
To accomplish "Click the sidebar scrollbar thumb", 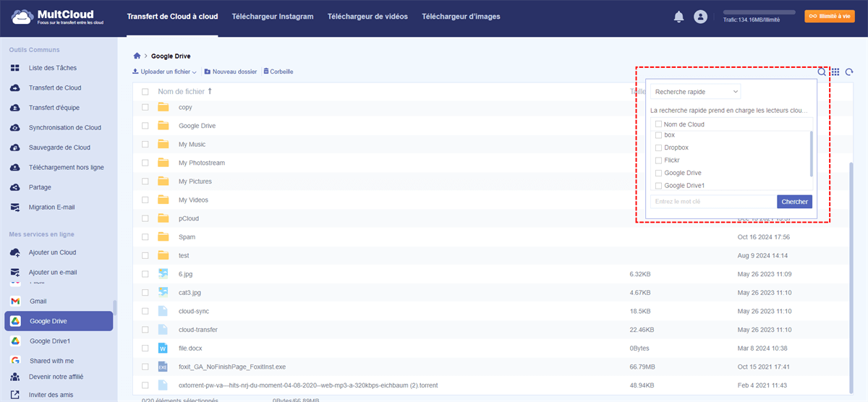I will [x=115, y=307].
